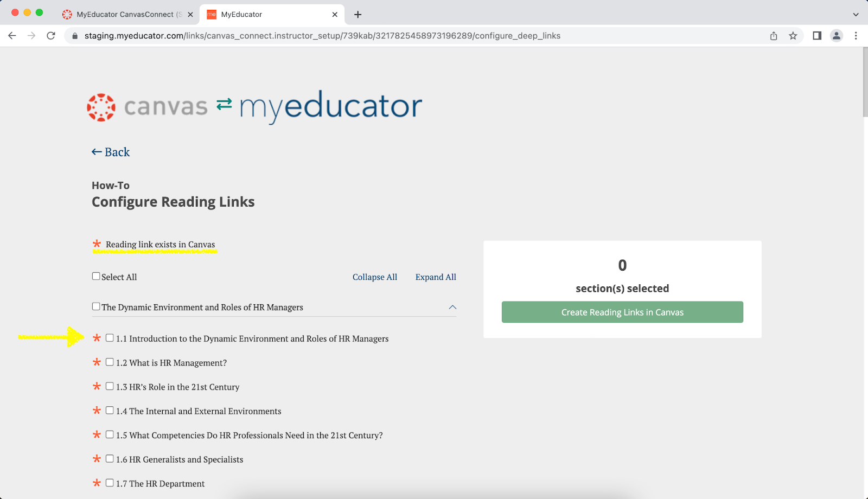Check The Dynamic Environment and Roles chapter checkbox
Viewport: 868px width, 499px height.
point(96,306)
